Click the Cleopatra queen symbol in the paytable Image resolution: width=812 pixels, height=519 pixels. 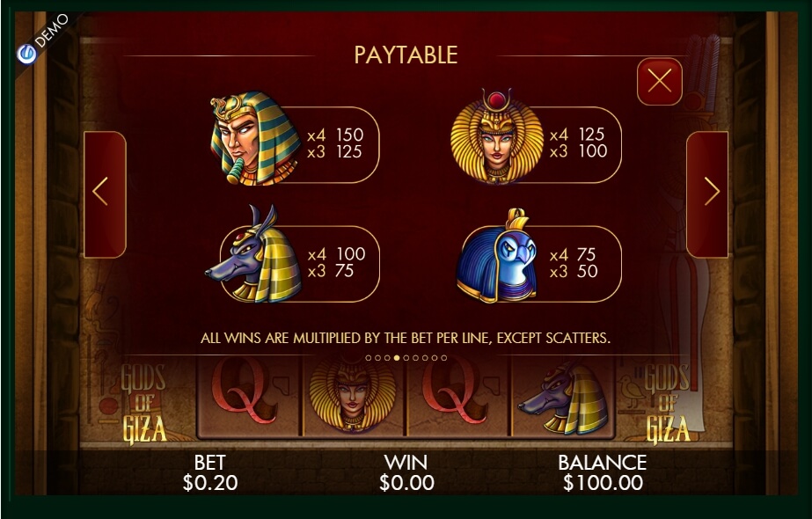coord(497,136)
